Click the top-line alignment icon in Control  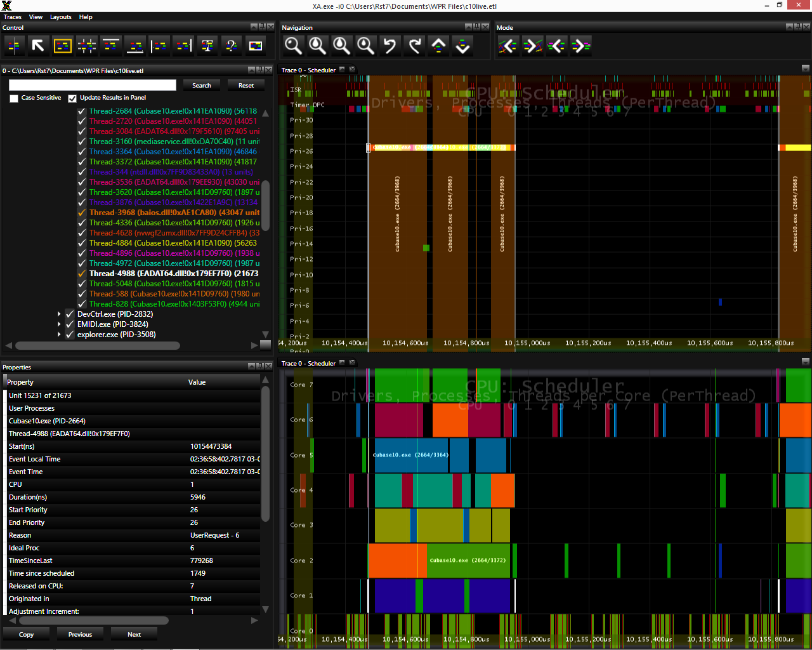110,46
